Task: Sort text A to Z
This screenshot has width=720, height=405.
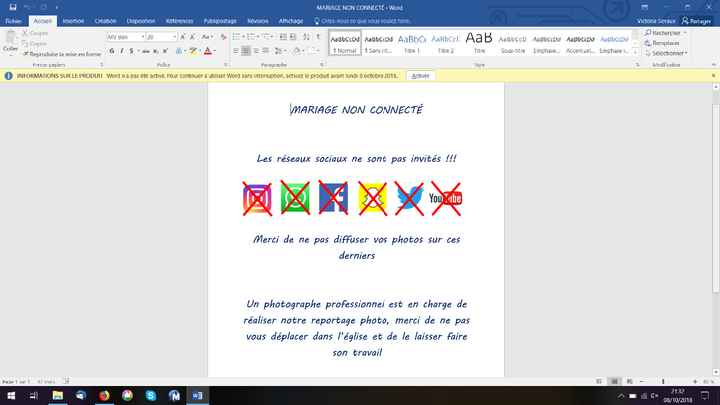Action: click(306, 37)
